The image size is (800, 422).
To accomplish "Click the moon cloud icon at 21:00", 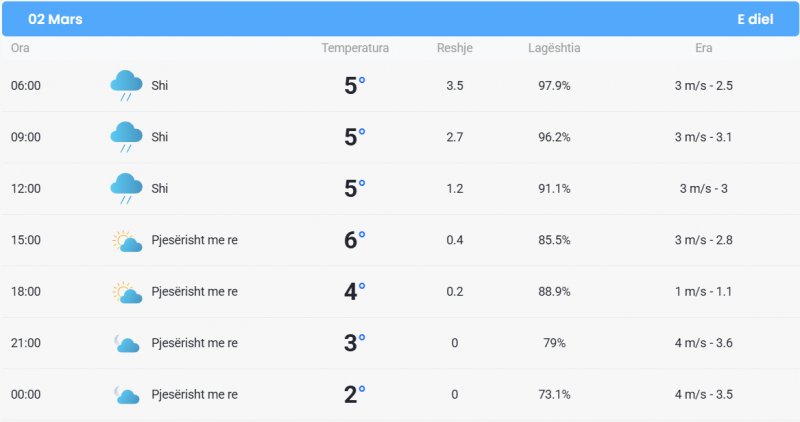I will pos(127,344).
